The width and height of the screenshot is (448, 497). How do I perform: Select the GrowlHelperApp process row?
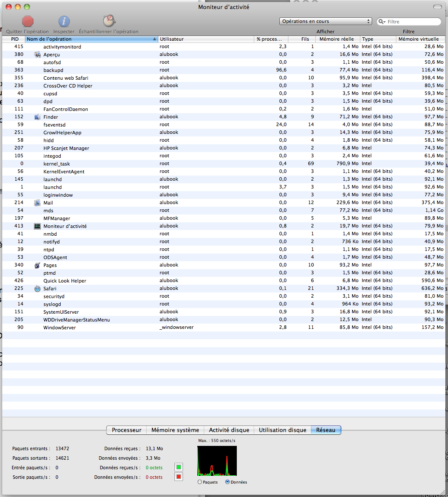pos(224,133)
